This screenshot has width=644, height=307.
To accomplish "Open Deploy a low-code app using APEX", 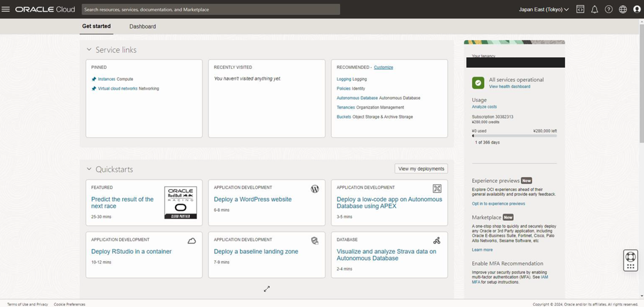I will coord(389,202).
